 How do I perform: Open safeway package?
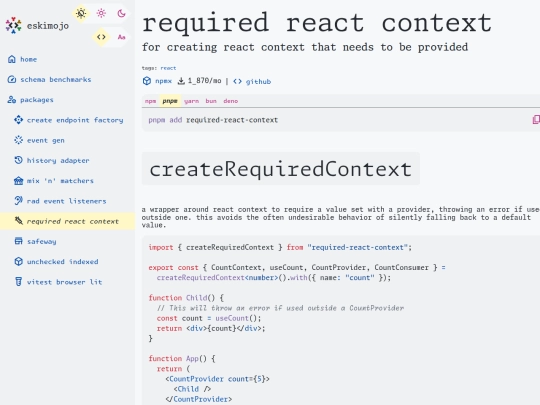click(x=41, y=241)
